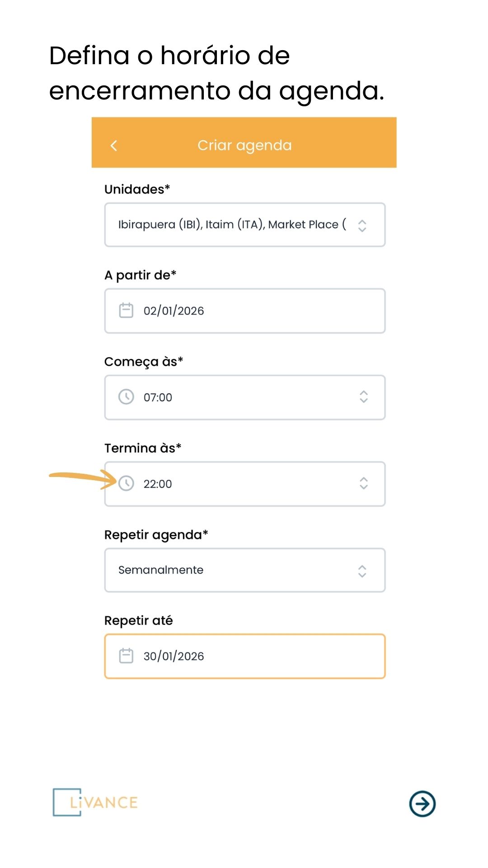Image resolution: width=488 pixels, height=868 pixels.
Task: Select the 02/01/2026 start date field
Action: click(245, 311)
